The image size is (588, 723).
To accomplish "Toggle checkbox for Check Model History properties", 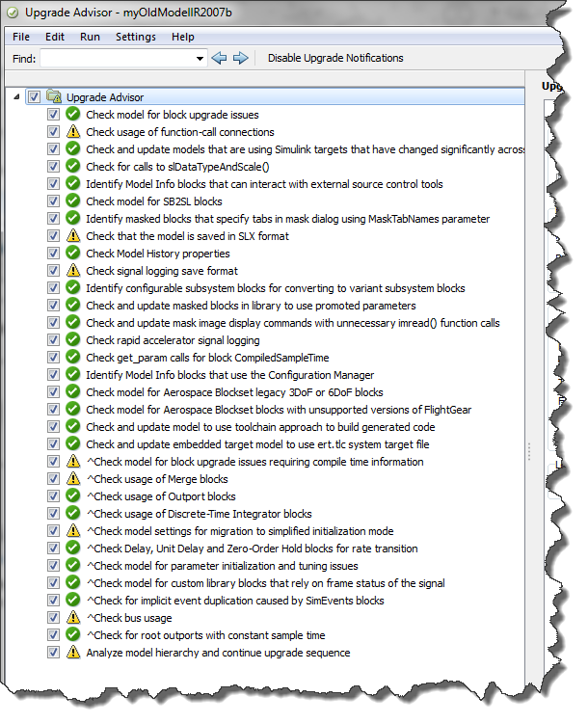I will pos(53,254).
